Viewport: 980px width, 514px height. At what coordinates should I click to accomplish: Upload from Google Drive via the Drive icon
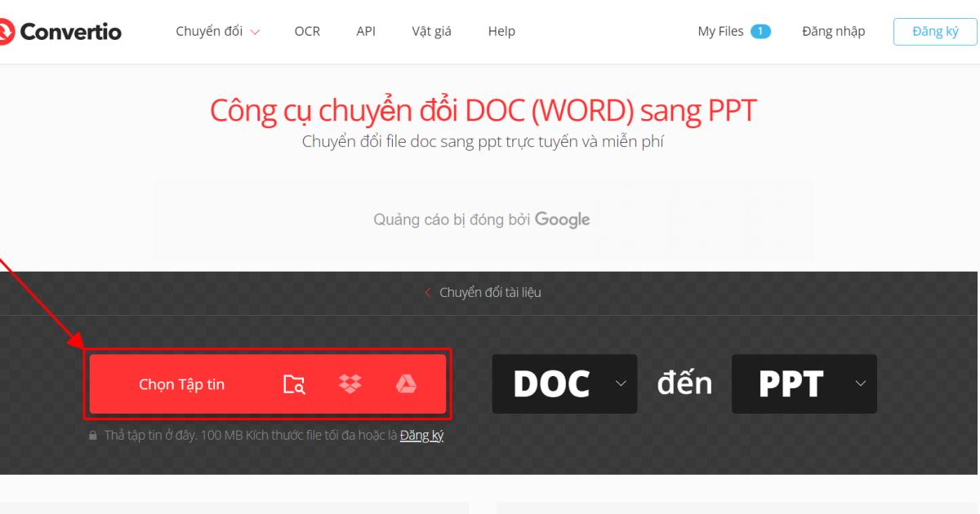click(x=405, y=383)
